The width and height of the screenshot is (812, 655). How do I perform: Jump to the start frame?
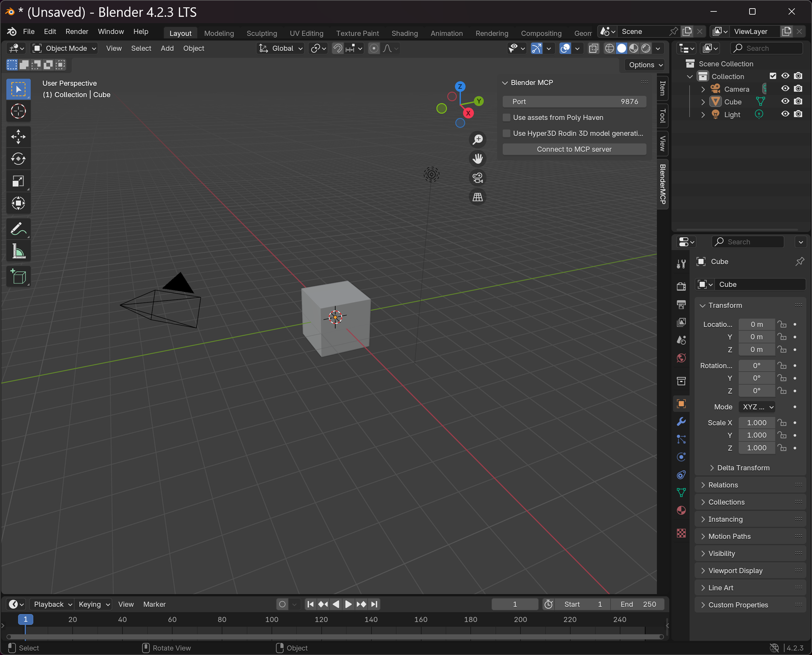(x=311, y=604)
